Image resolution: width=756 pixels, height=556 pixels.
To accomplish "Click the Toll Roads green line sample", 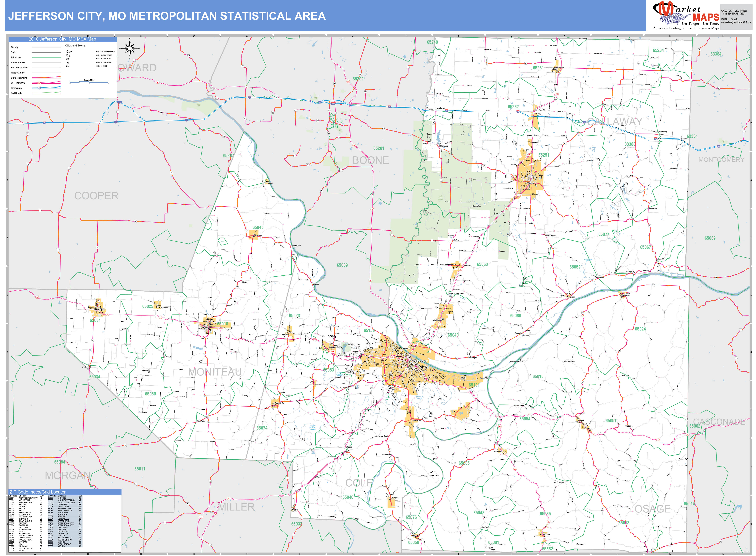I will [46, 93].
